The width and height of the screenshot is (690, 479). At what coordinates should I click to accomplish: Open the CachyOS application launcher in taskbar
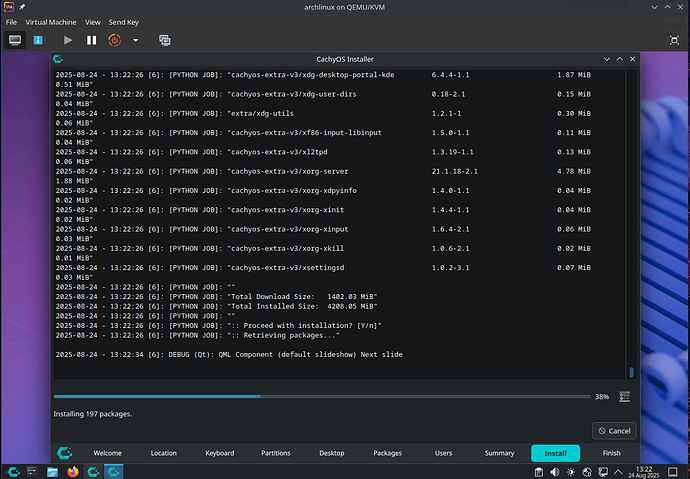pyautogui.click(x=13, y=472)
